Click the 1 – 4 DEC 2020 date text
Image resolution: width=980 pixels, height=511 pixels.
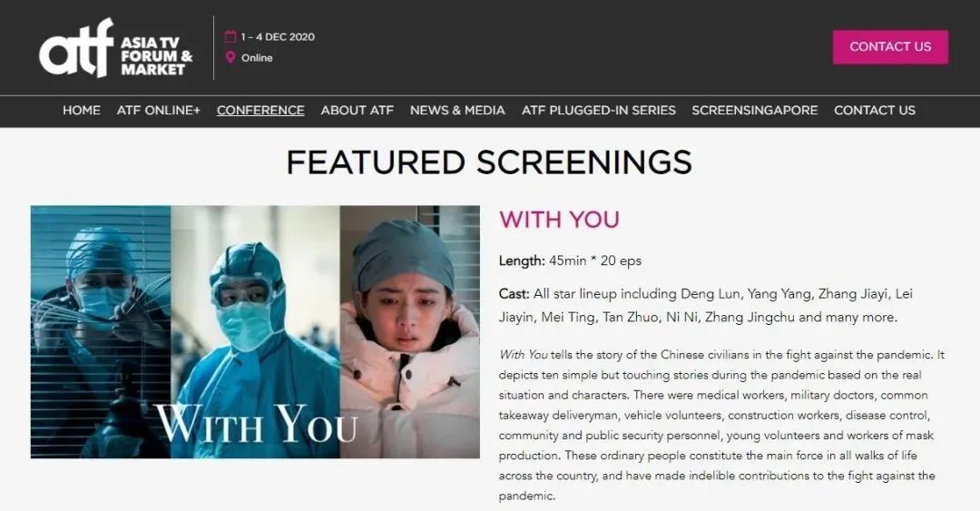[278, 37]
